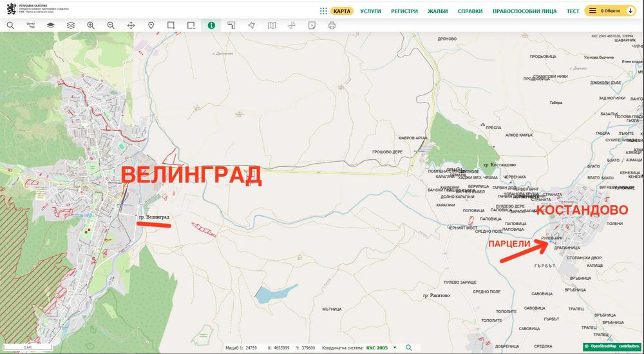
Task: Expand the ККС 2005 coordinate system dropdown
Action: point(395,348)
